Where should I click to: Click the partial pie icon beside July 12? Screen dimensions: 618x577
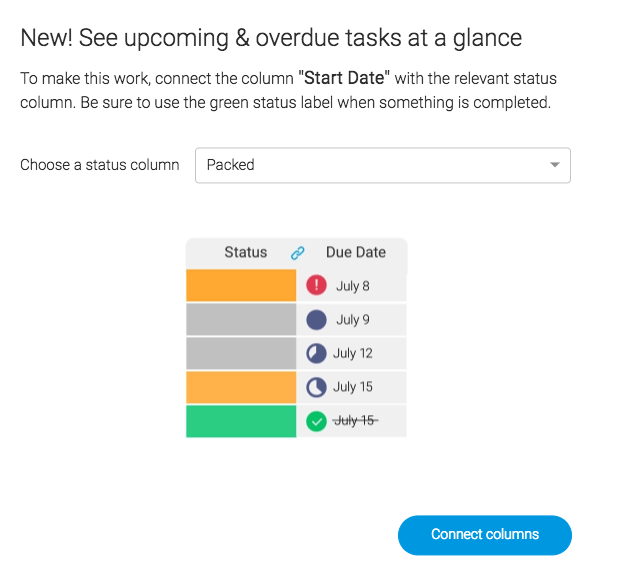[x=316, y=353]
